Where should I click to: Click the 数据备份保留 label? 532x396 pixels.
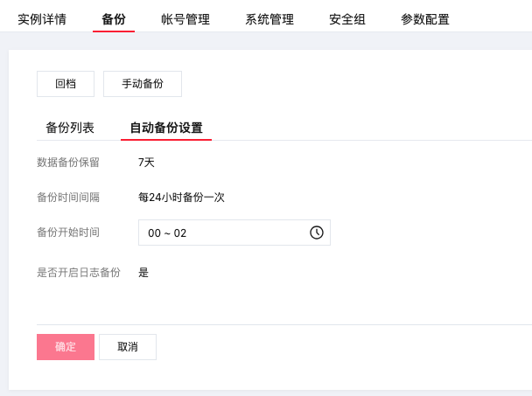click(x=68, y=162)
